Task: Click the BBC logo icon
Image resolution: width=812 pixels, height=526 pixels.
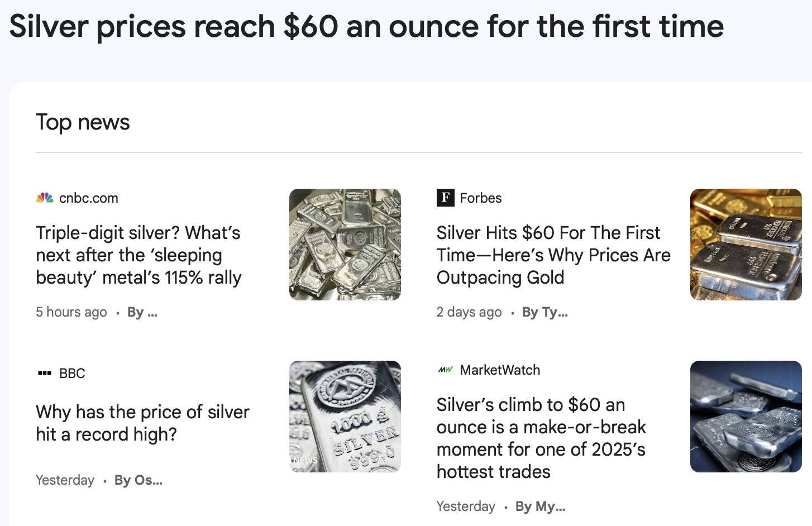Action: 45,373
